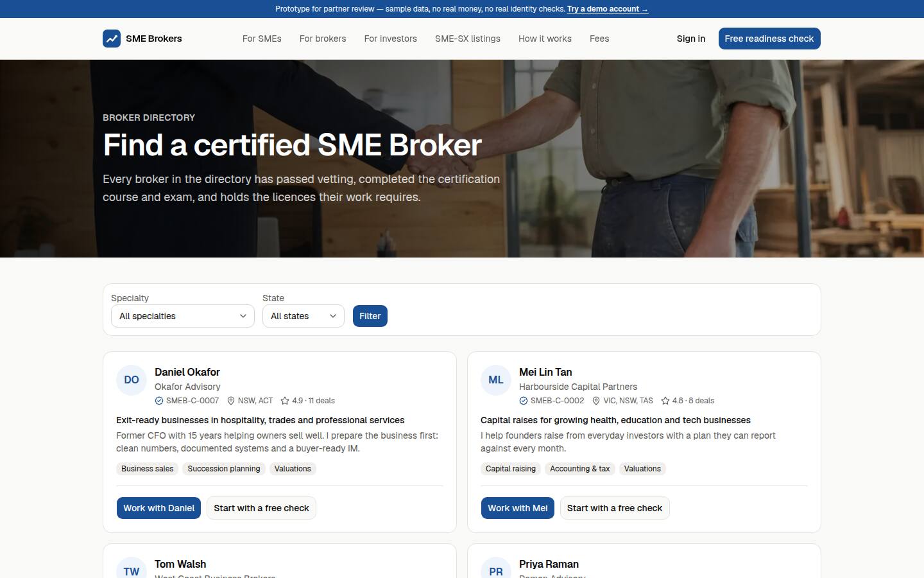Click the Mei Lin Tan name heading
Viewport: 924px width, 578px height.
click(545, 372)
